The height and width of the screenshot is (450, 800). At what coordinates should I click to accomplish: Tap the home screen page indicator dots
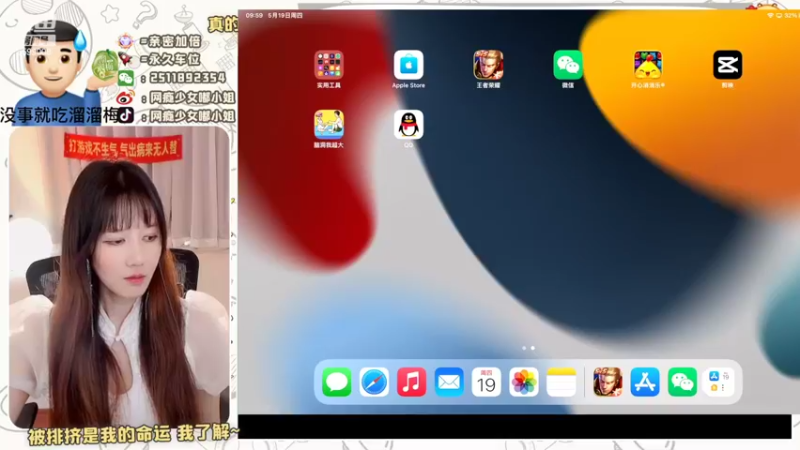pyautogui.click(x=528, y=348)
